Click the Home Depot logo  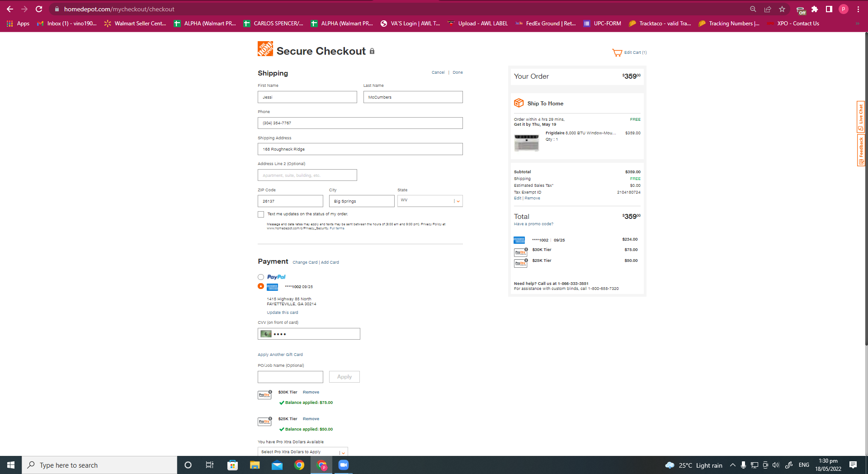265,49
